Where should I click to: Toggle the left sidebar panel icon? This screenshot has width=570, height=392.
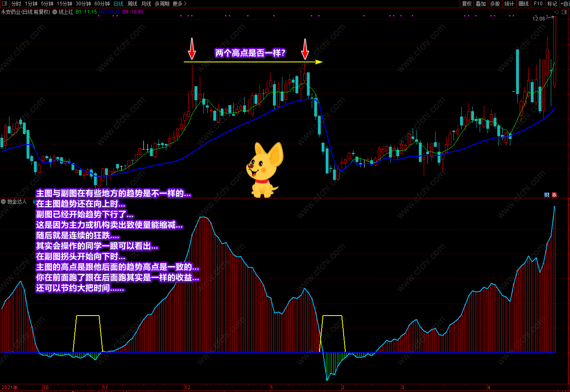[x=4, y=4]
